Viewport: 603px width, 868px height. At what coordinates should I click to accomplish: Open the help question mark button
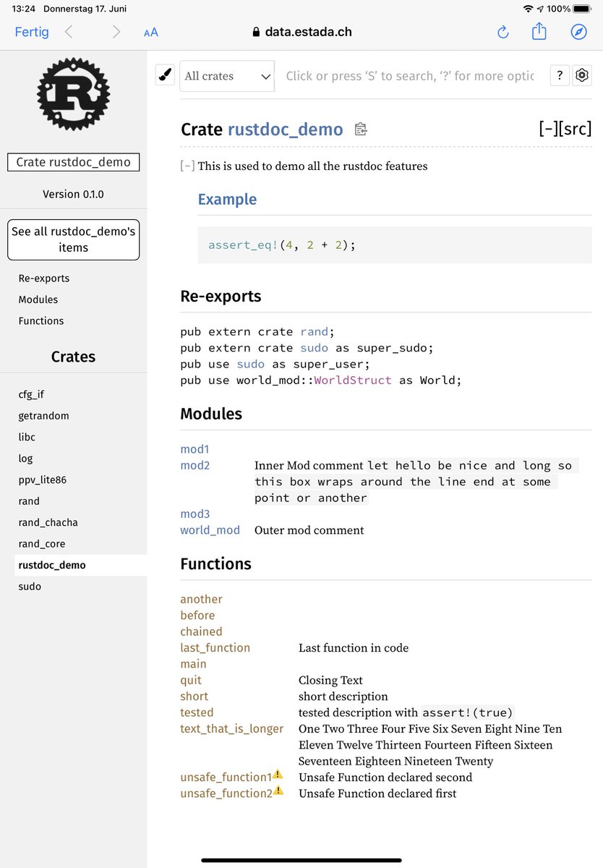tap(560, 76)
